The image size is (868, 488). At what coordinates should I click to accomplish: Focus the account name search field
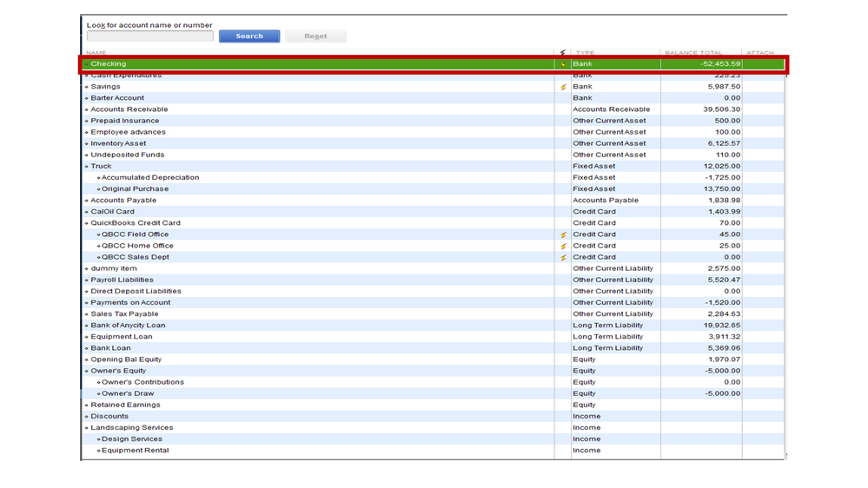click(x=150, y=36)
